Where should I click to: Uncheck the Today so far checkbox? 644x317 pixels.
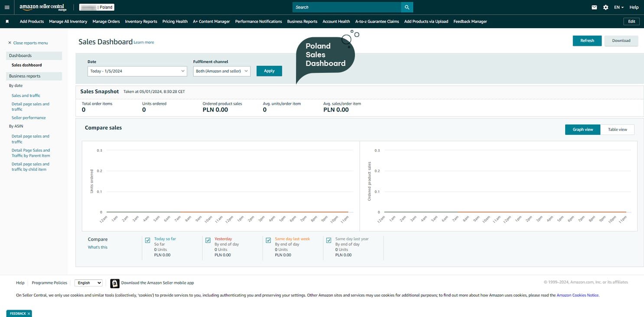[x=148, y=240]
